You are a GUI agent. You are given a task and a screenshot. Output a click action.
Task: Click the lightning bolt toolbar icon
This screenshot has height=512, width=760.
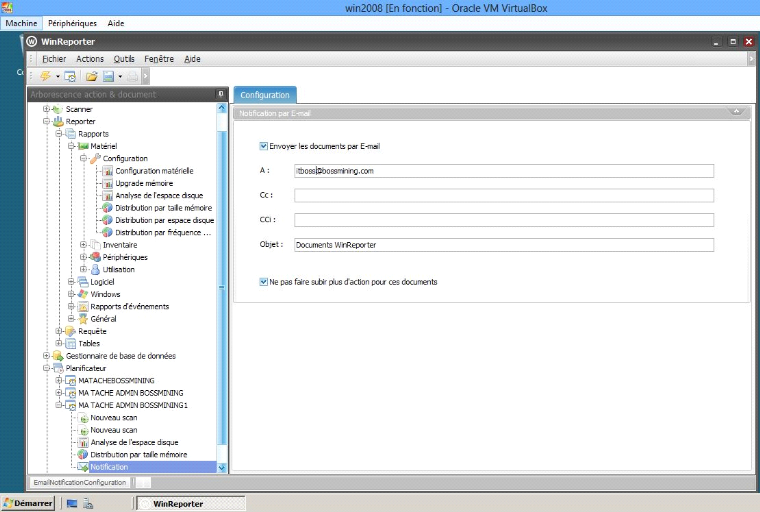pos(45,76)
